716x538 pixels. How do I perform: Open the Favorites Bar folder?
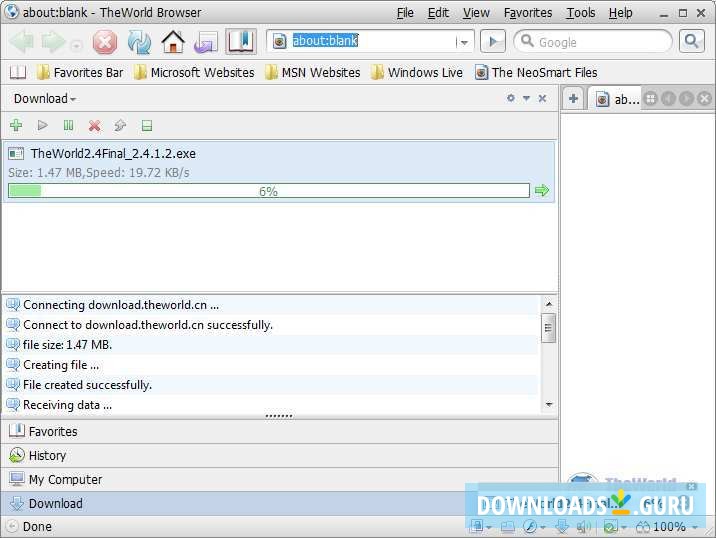coord(79,73)
